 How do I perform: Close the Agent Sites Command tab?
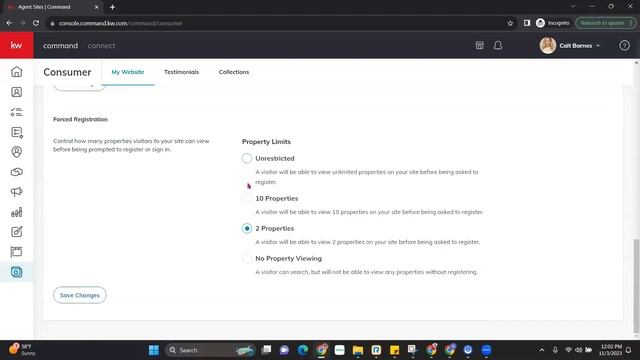97,7
